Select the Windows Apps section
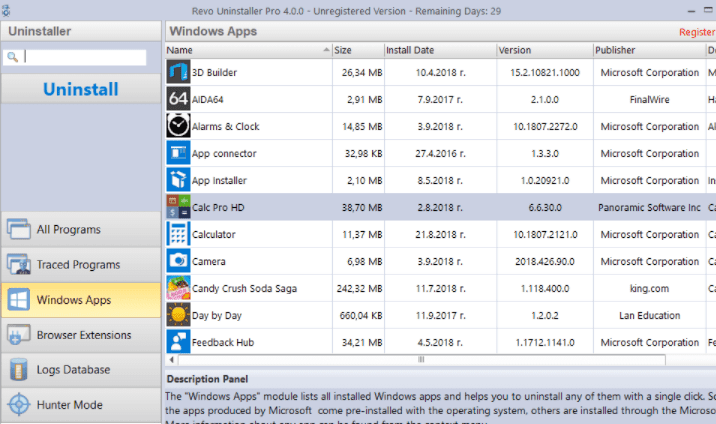The image size is (716, 424). [x=81, y=300]
